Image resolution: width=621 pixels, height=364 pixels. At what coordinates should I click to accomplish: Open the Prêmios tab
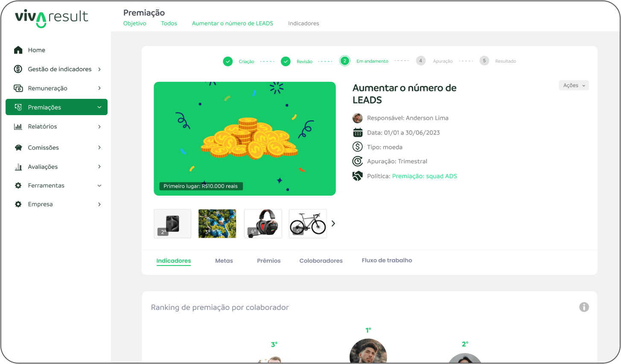tap(269, 261)
